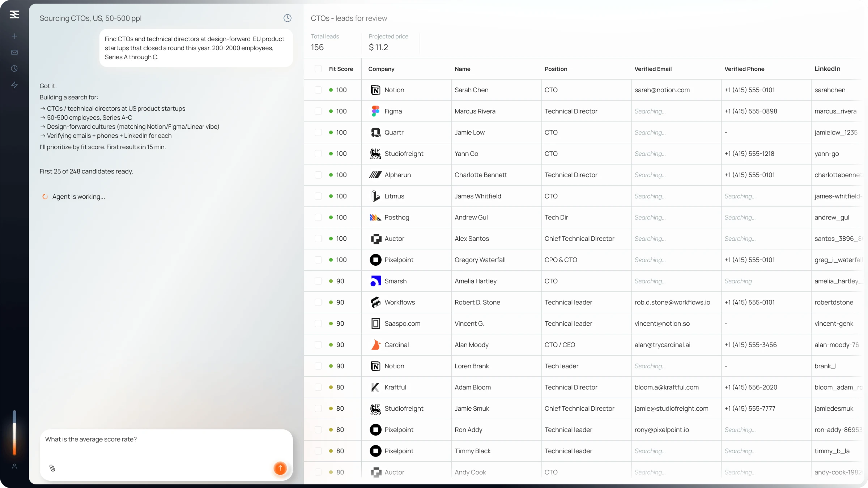Click name cell 'Gregory Waterfall'
868x488 pixels.
pos(480,260)
